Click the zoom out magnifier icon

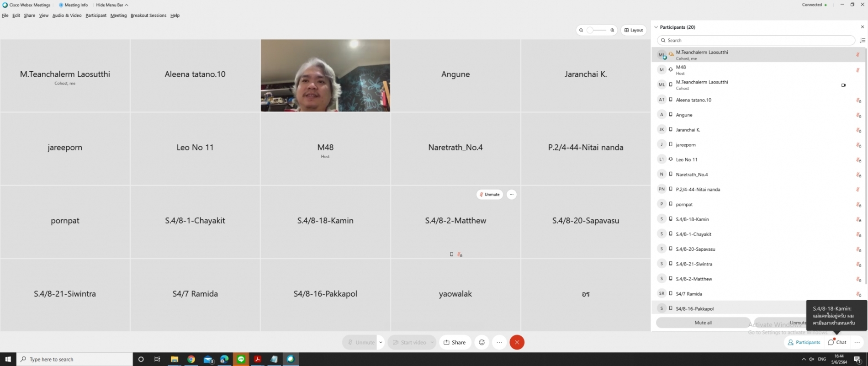[581, 30]
